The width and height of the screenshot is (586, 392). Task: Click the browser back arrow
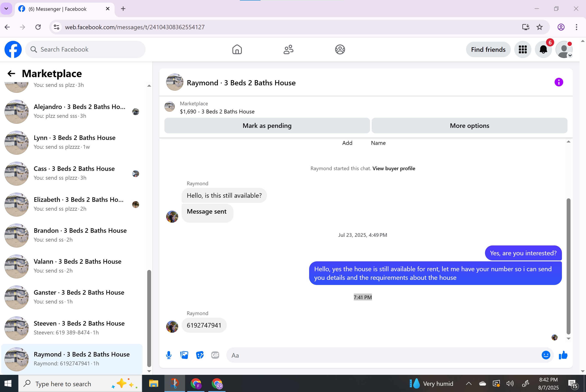coord(7,27)
